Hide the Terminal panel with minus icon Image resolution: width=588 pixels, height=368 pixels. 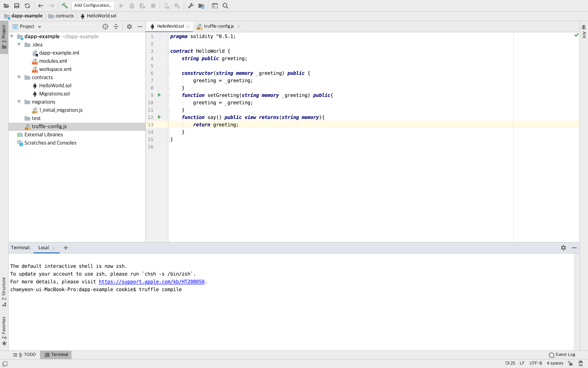pos(574,248)
